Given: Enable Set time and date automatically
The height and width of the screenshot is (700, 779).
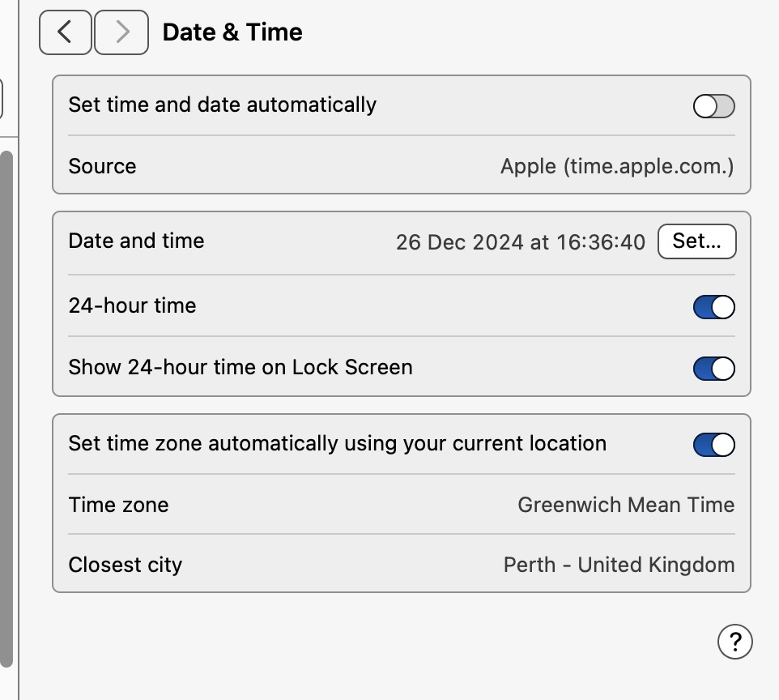Looking at the screenshot, I should (x=713, y=106).
